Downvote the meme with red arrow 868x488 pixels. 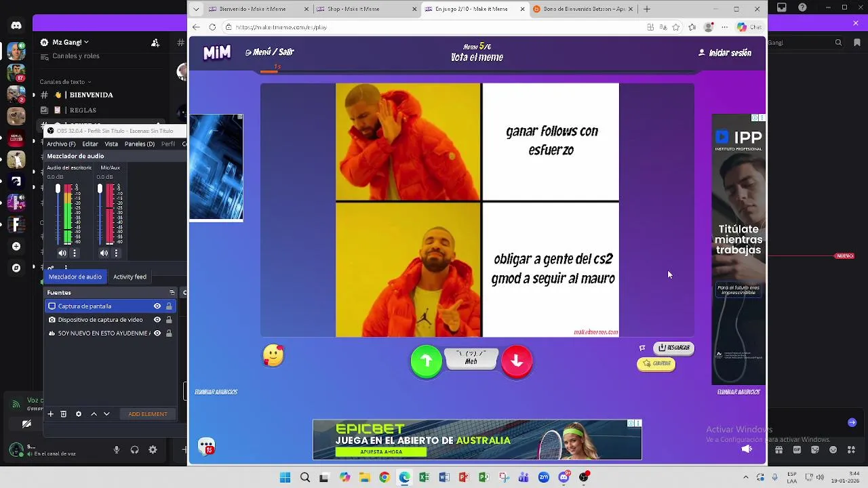click(517, 361)
